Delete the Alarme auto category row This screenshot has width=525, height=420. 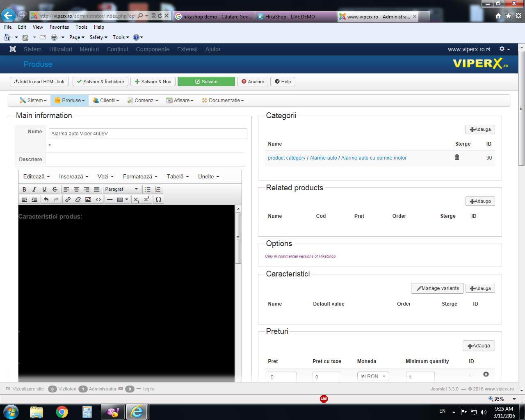coord(457,157)
